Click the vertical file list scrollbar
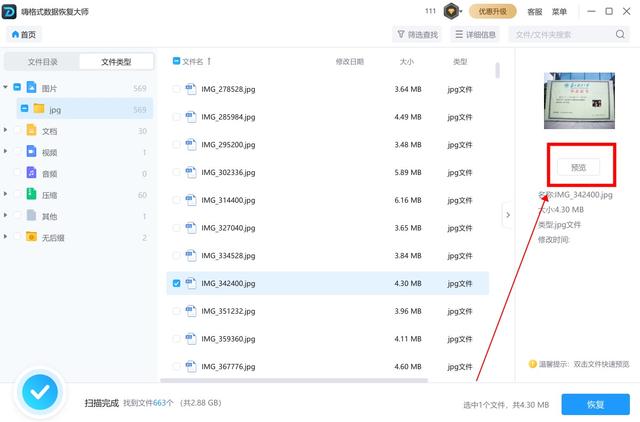 click(x=498, y=70)
